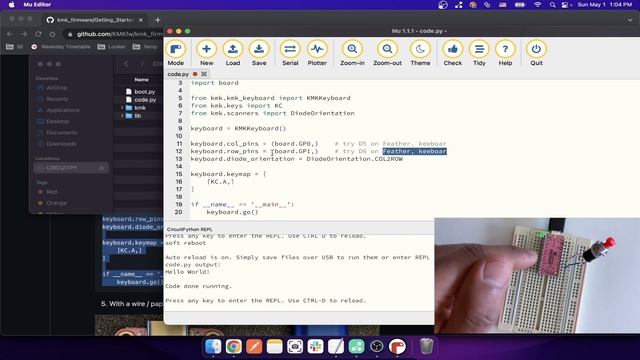Open the Mode selector in Mu
The height and width of the screenshot is (360, 640).
[176, 53]
